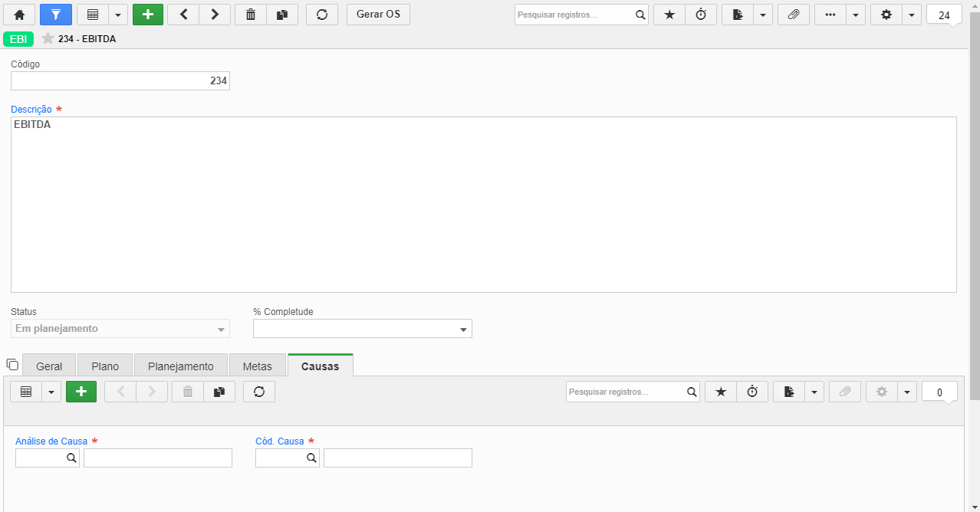Delete the record using top trash icon
980x512 pixels.
(251, 15)
